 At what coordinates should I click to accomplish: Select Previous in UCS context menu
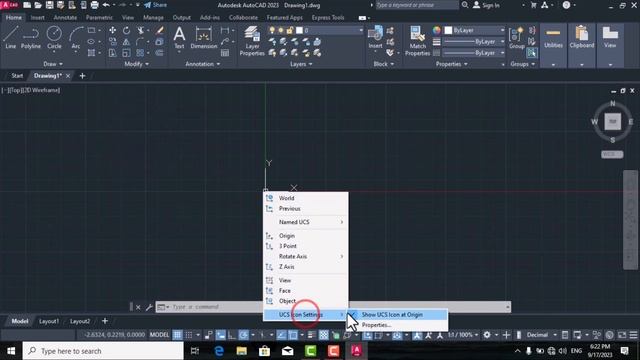(306, 209)
